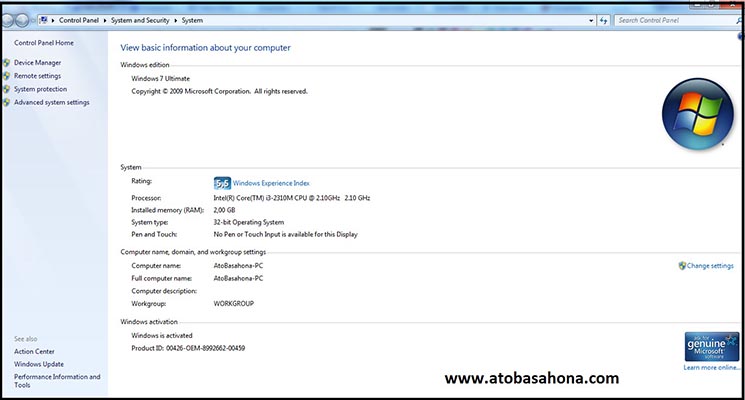Click View basic information about your computer heading
The width and height of the screenshot is (745, 400).
click(205, 48)
